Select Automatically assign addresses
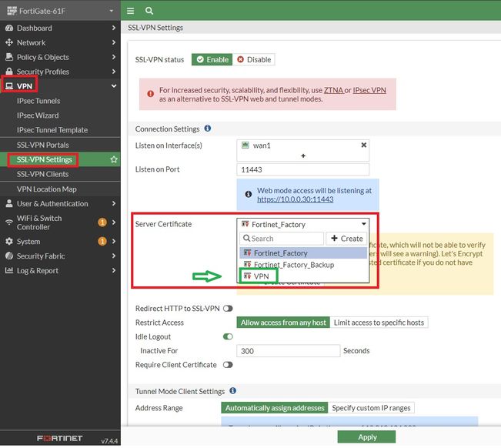The width and height of the screenshot is (501, 448). [275, 408]
